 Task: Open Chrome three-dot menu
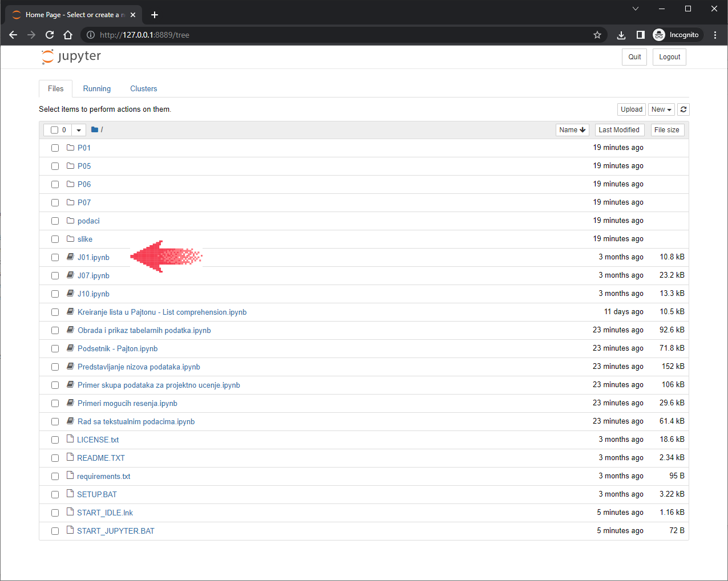click(x=715, y=35)
